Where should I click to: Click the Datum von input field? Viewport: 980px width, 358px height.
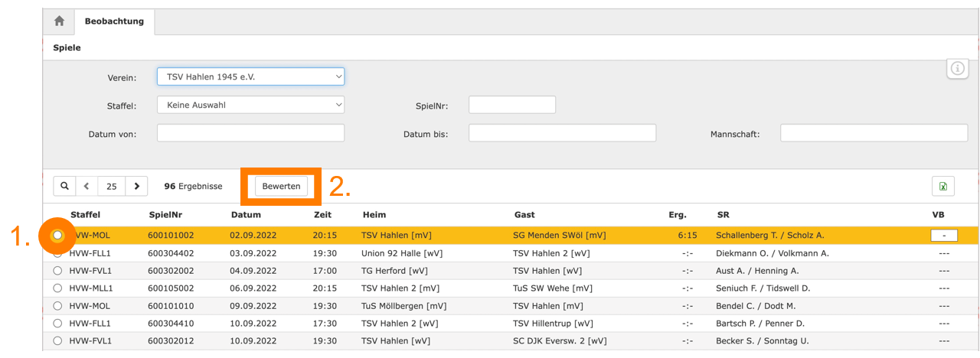(250, 133)
